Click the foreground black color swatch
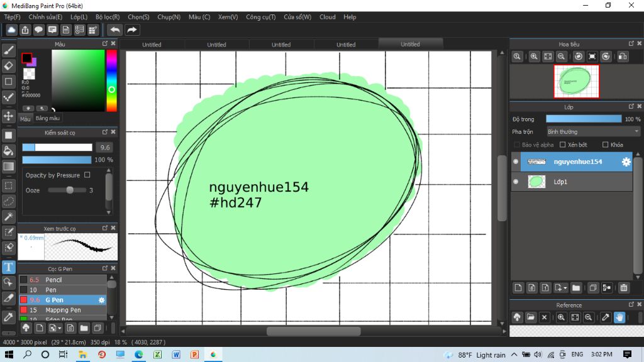Screen dimensions: 644x362 click(x=26, y=58)
